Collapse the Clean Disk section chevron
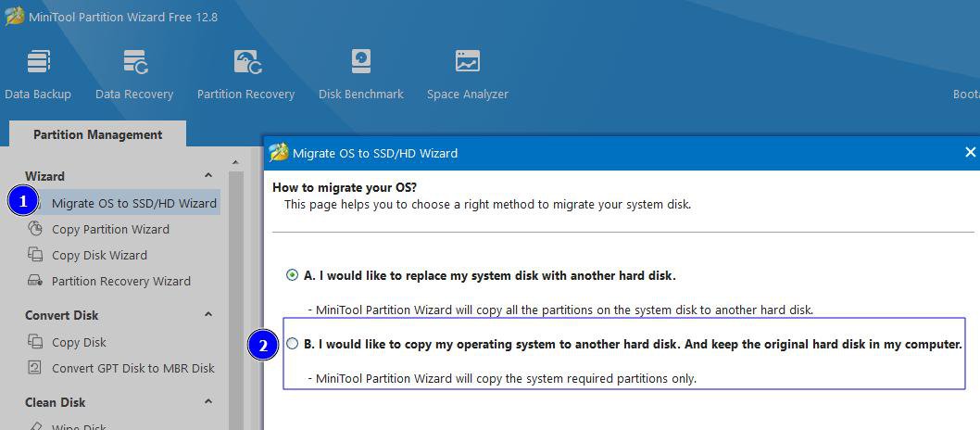980x430 pixels. [208, 402]
